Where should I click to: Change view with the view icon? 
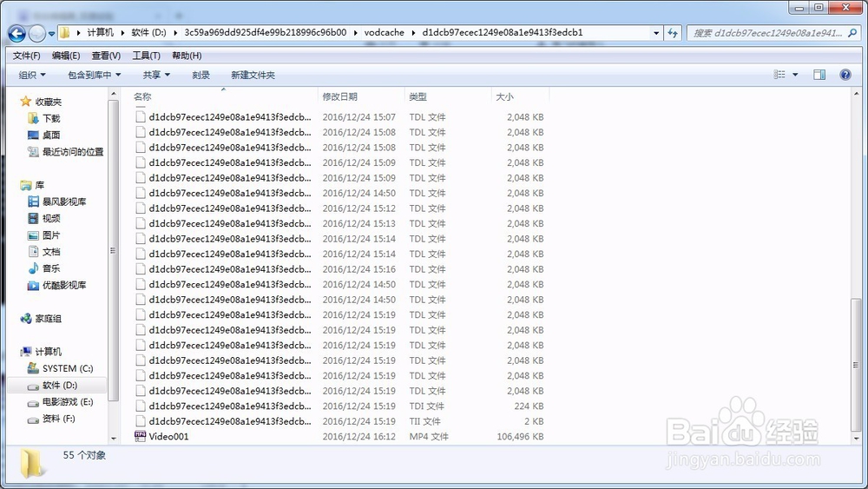(x=779, y=74)
